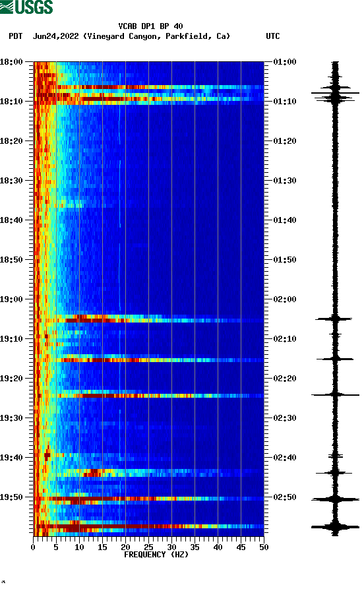
Task: Click the '01:10' UTC time label
Action: click(x=285, y=102)
